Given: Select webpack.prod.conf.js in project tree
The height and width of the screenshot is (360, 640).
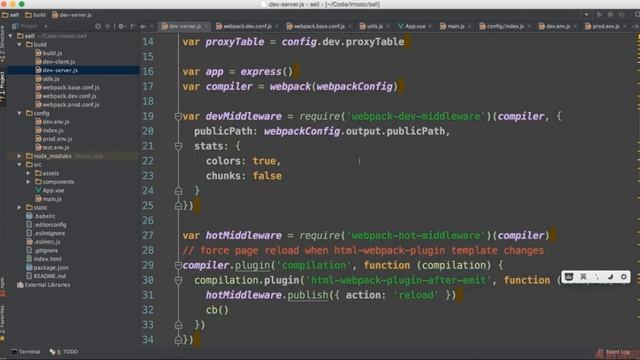Looking at the screenshot, I should coord(67,104).
